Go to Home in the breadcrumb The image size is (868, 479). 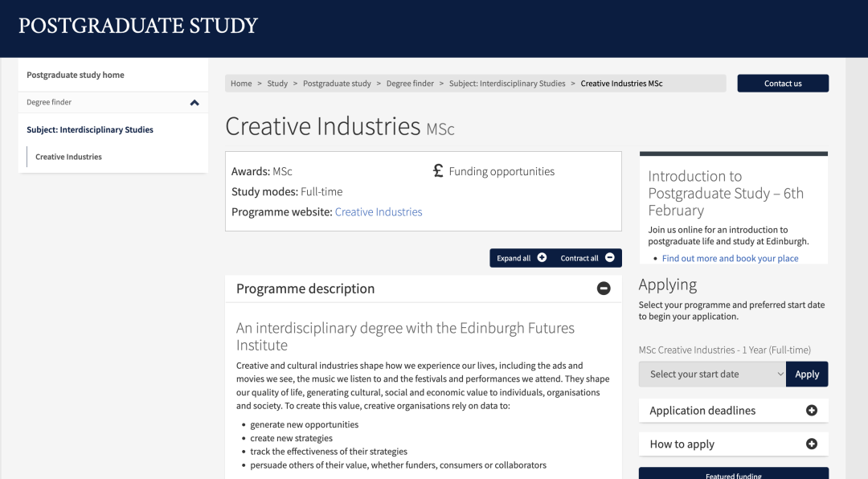(x=241, y=84)
